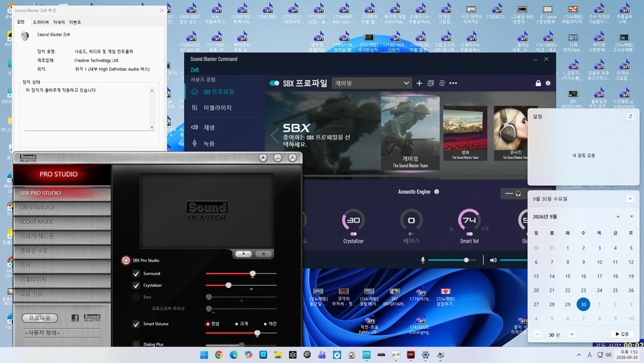Select the 크게 Smart Volume radio option
Image resolution: width=644 pixels, height=363 pixels.
tap(237, 324)
